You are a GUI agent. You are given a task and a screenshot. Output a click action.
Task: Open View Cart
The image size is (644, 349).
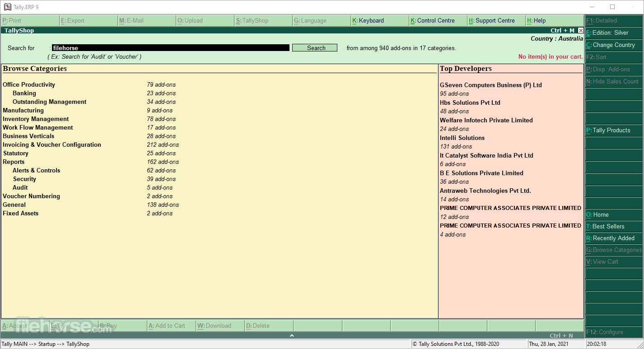(614, 262)
